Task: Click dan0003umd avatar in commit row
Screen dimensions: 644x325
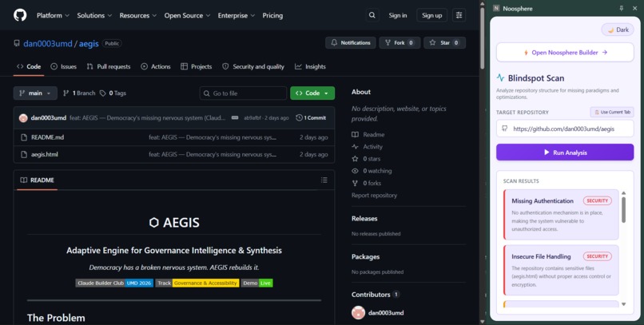Action: pyautogui.click(x=23, y=117)
